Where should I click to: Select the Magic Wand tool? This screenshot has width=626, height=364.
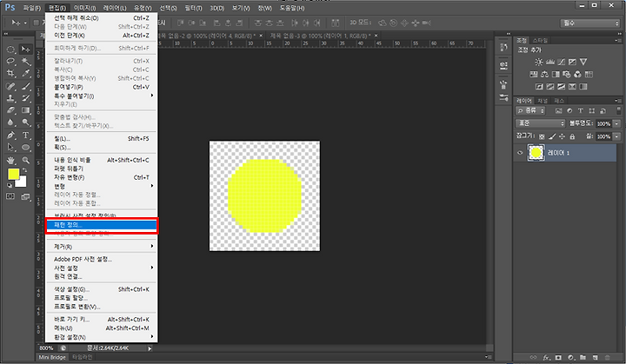tap(26, 62)
